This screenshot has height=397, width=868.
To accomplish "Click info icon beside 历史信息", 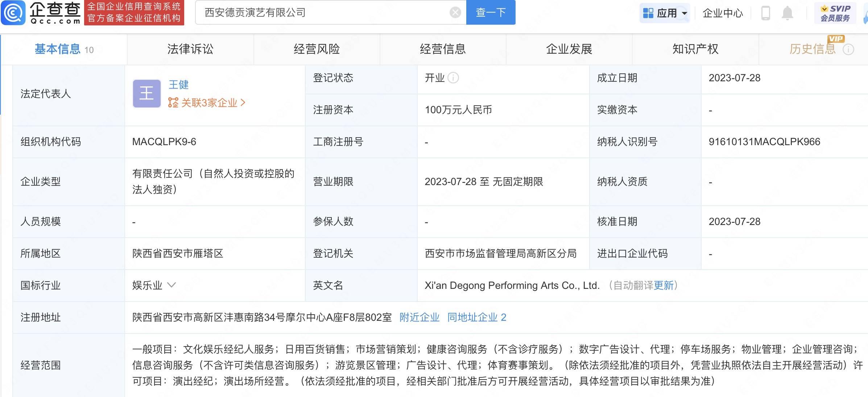I will pos(848,49).
